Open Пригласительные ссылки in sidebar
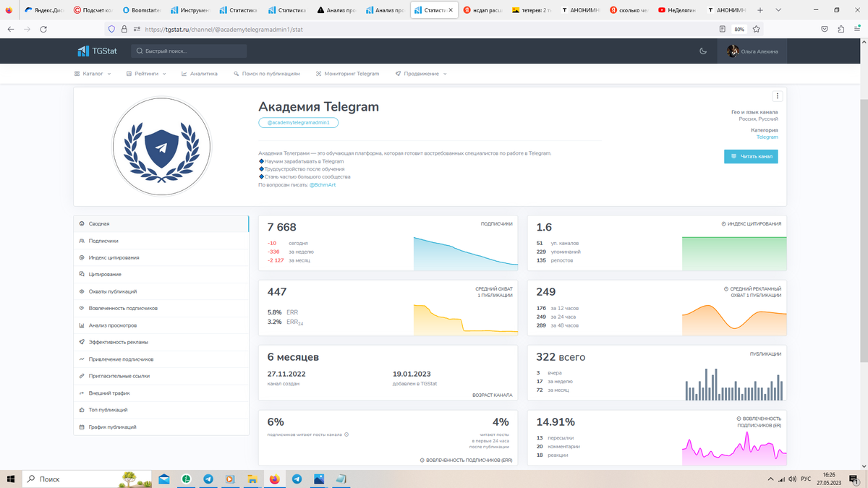The width and height of the screenshot is (868, 488). tap(161, 376)
